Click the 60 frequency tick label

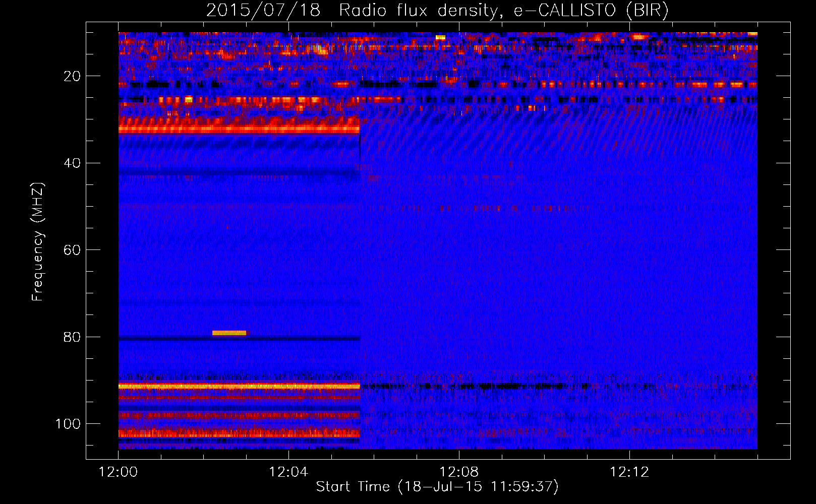(x=73, y=250)
